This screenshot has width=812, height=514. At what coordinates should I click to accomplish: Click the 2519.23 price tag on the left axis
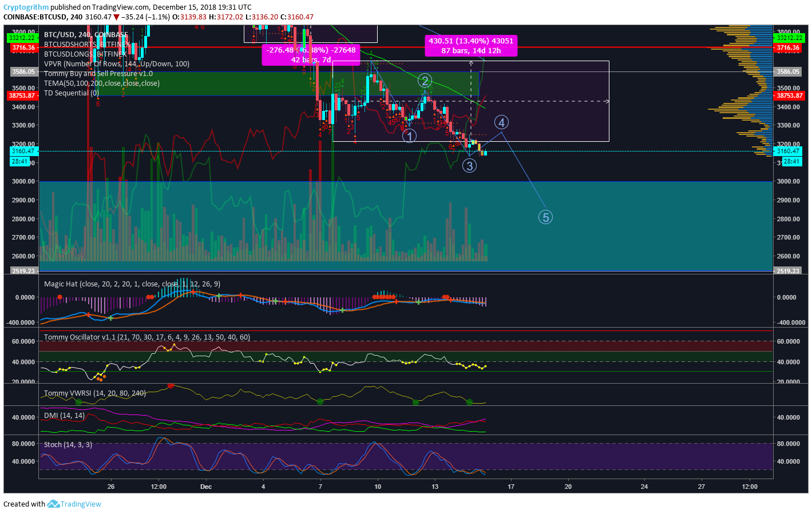point(24,271)
